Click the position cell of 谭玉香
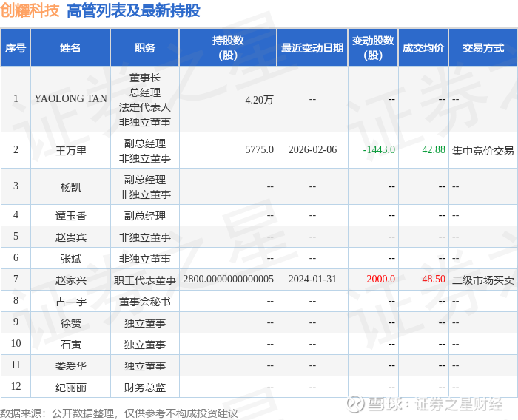518x420 pixels. click(145, 216)
